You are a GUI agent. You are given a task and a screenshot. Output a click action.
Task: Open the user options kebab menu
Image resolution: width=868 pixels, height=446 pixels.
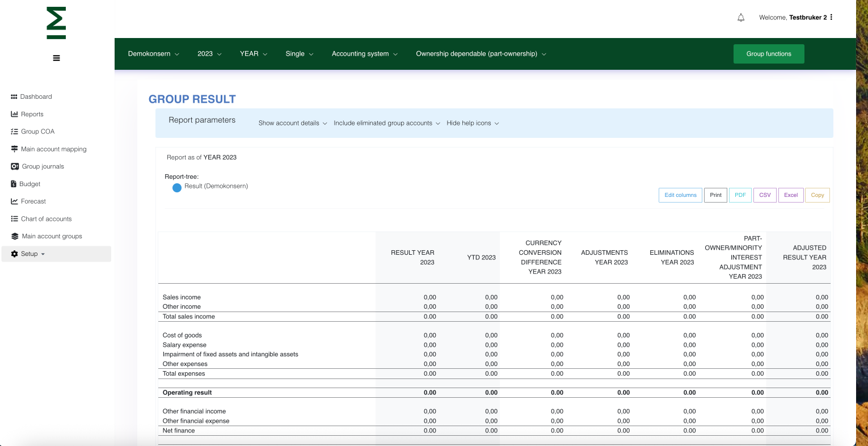[x=831, y=17]
